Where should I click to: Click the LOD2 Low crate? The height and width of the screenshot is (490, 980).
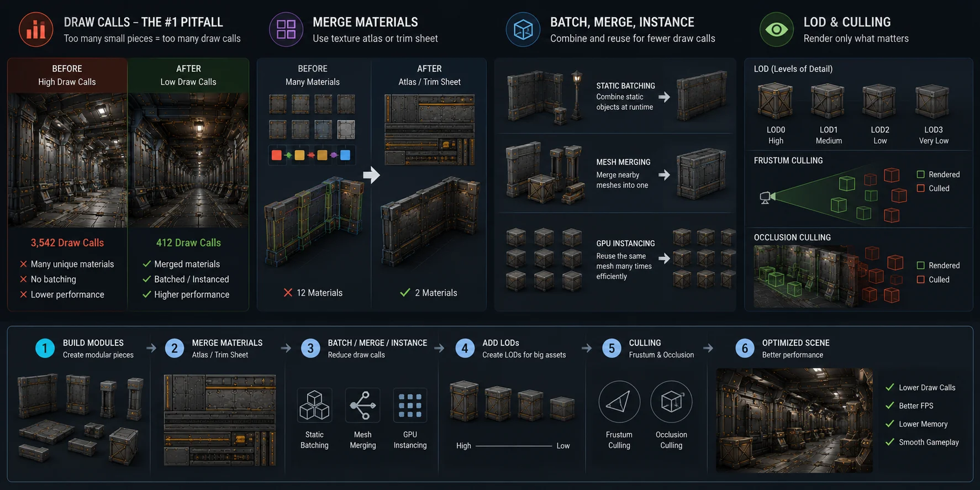879,101
